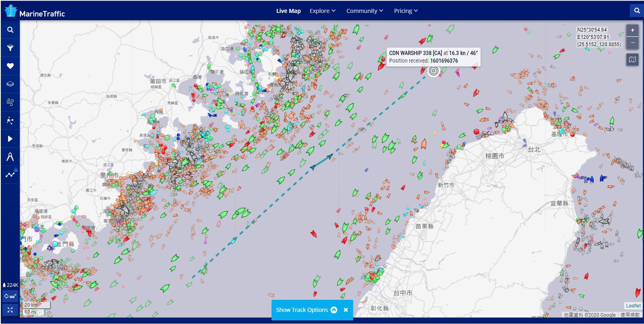The height and width of the screenshot is (324, 644).
Task: Zoom in the map with plus button
Action: click(x=632, y=30)
